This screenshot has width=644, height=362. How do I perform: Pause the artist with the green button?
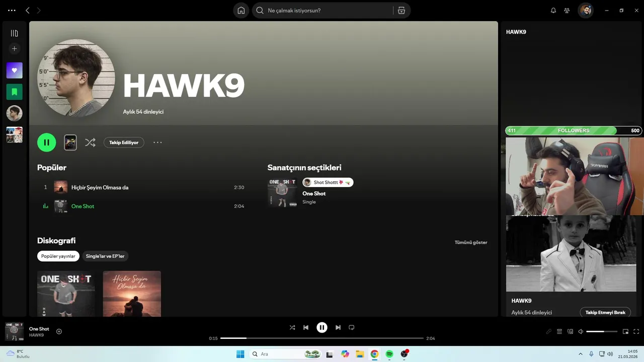click(46, 142)
